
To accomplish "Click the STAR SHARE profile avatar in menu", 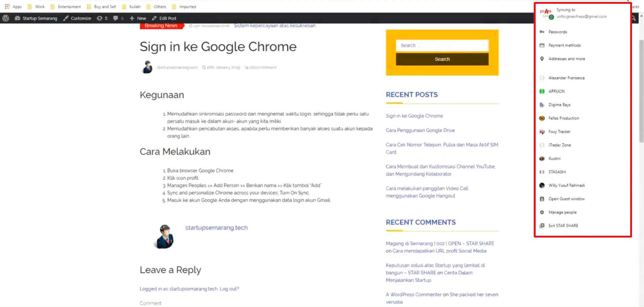I will (546, 13).
